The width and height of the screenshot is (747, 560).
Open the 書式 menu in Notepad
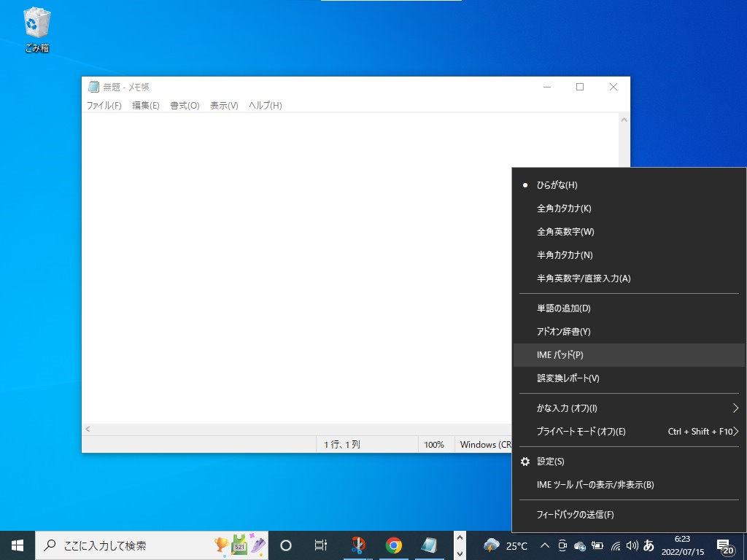click(x=184, y=105)
